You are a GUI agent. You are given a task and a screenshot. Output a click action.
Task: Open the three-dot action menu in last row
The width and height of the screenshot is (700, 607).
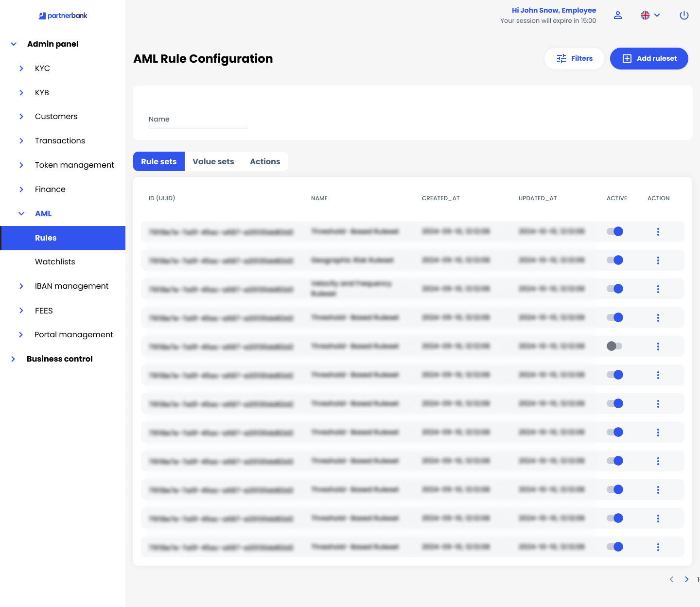658,547
